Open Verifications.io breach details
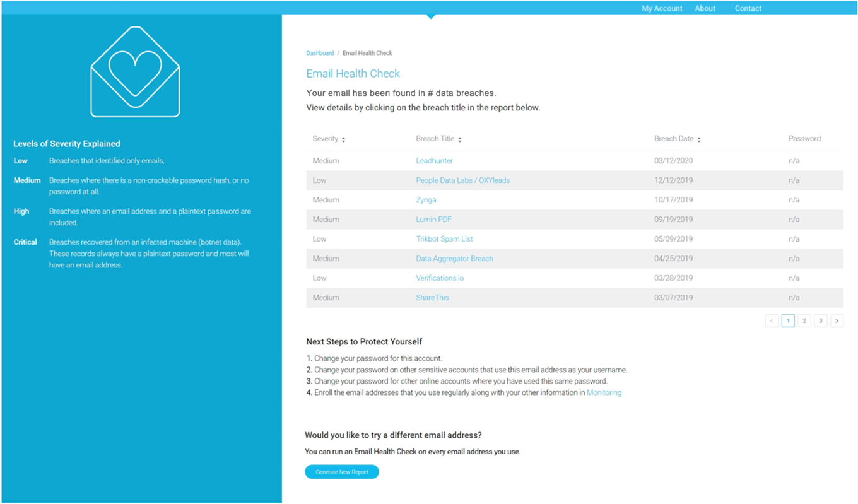Viewport: 858px width, 504px height. pyautogui.click(x=440, y=278)
